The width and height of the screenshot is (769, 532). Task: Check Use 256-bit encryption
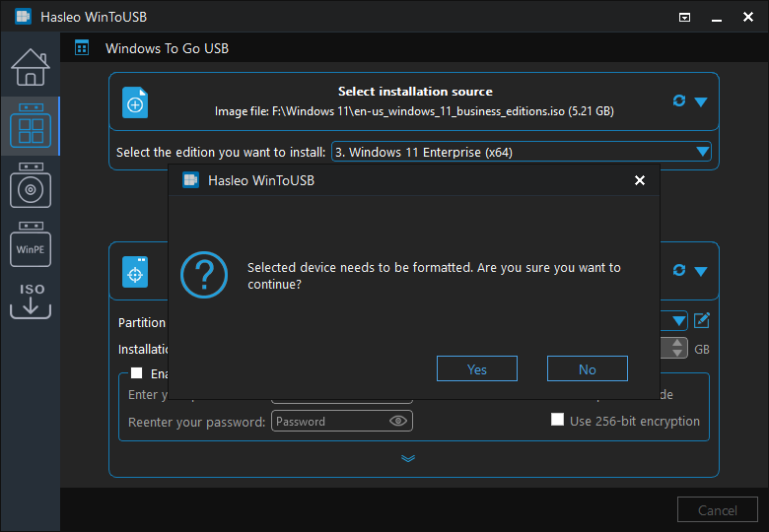click(x=557, y=420)
